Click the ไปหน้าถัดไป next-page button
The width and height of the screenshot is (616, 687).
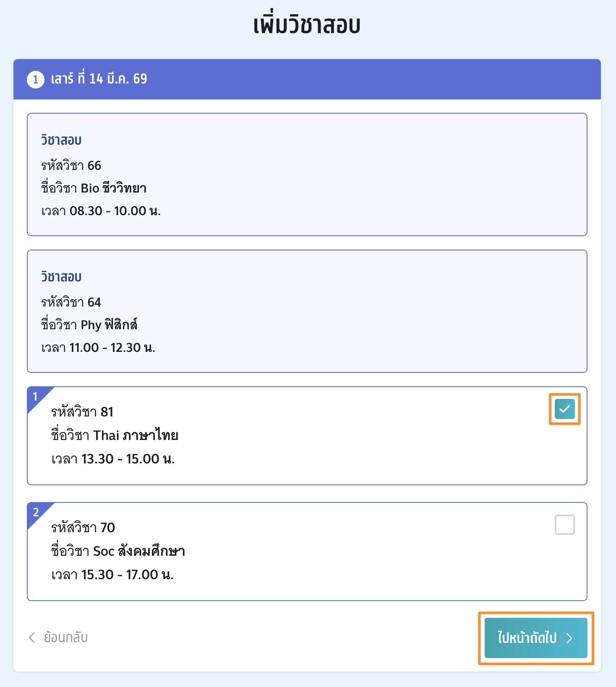[x=535, y=638]
